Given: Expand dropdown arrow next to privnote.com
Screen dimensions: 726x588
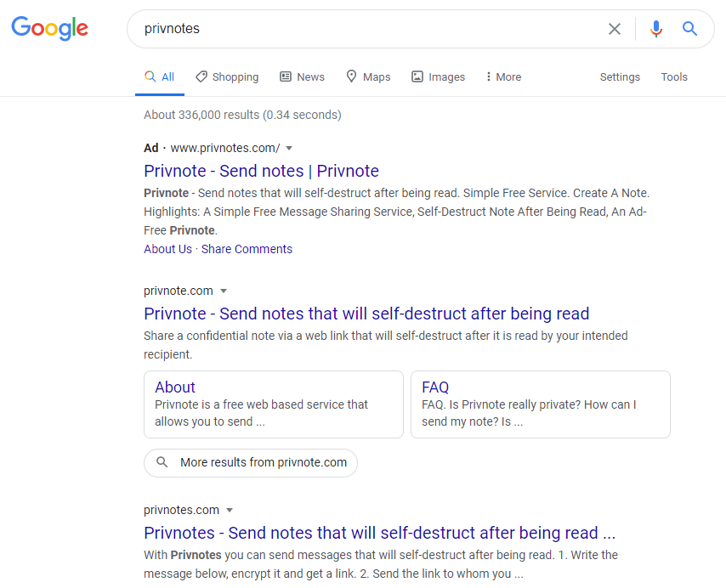Looking at the screenshot, I should pos(224,291).
